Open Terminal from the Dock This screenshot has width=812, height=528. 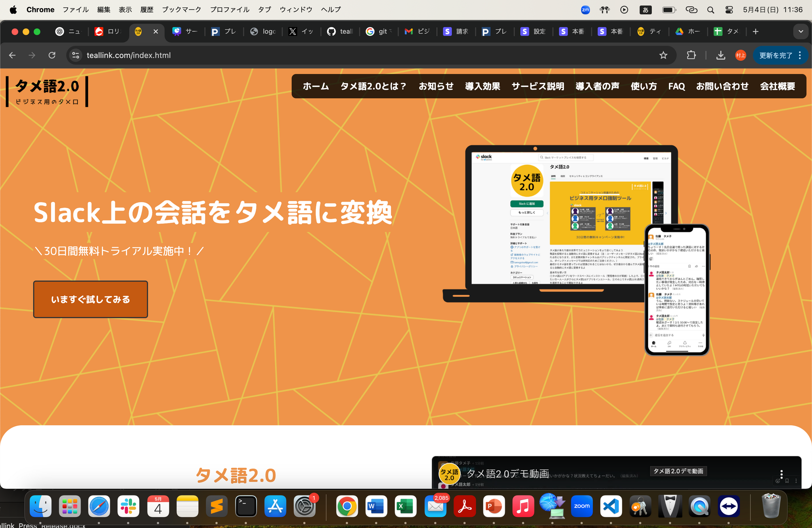tap(246, 506)
